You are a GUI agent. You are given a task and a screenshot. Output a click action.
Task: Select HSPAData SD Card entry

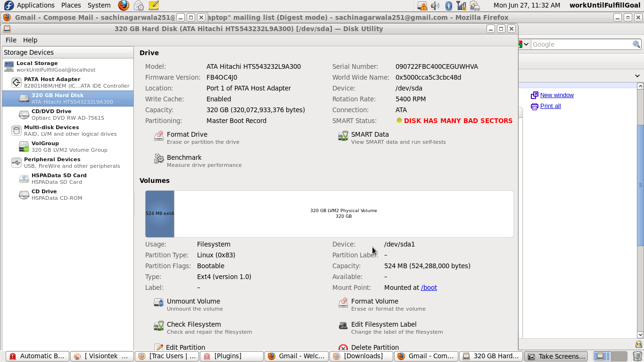[x=68, y=179]
